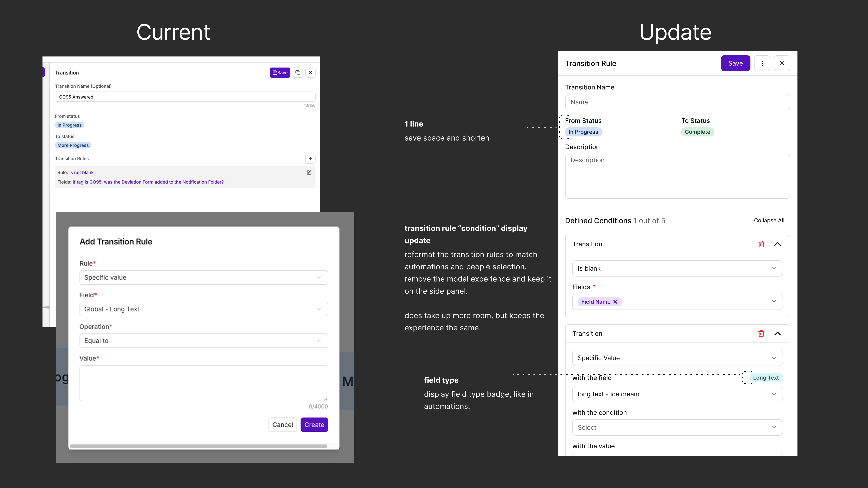
Task: Open the Operation dropdown showing Equal to
Action: 204,341
